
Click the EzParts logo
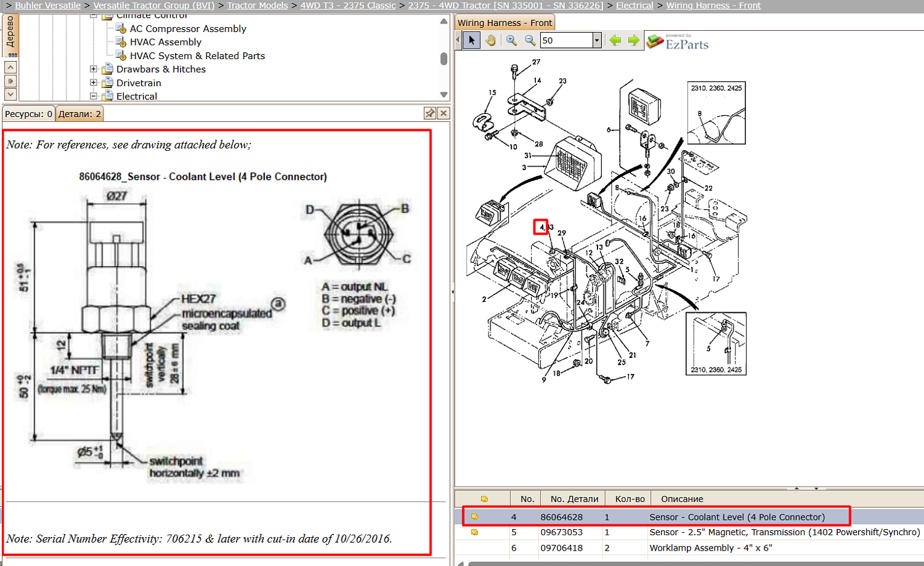[678, 42]
